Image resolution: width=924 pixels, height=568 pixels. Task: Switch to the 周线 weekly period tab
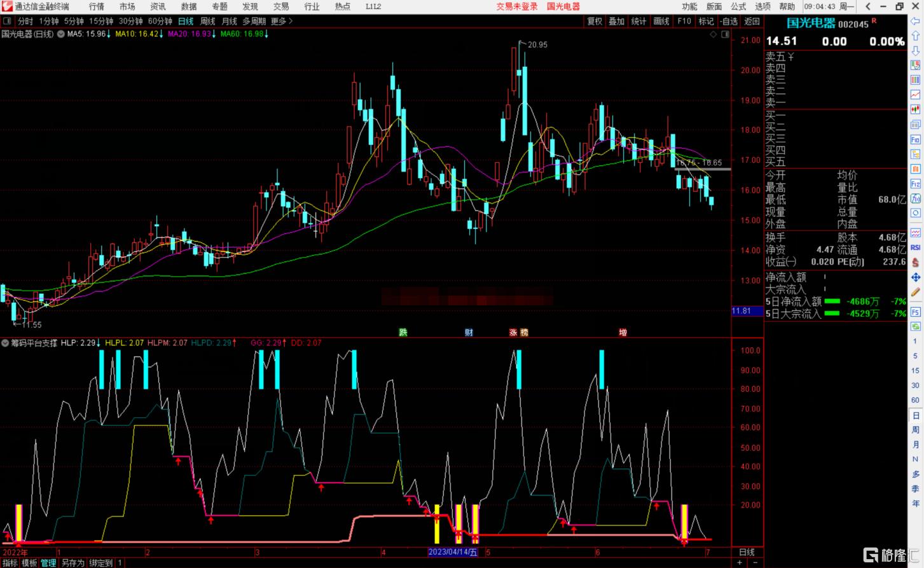pos(207,21)
